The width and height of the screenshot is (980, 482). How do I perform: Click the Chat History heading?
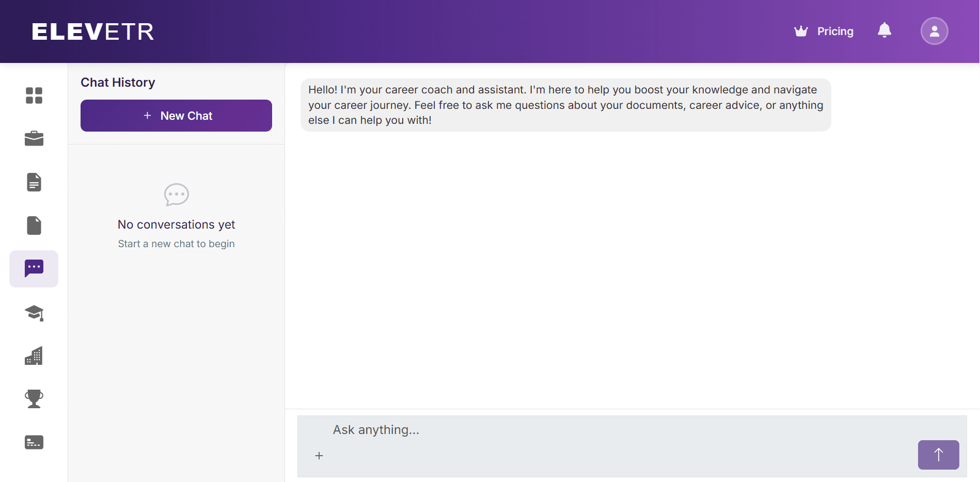pos(118,83)
